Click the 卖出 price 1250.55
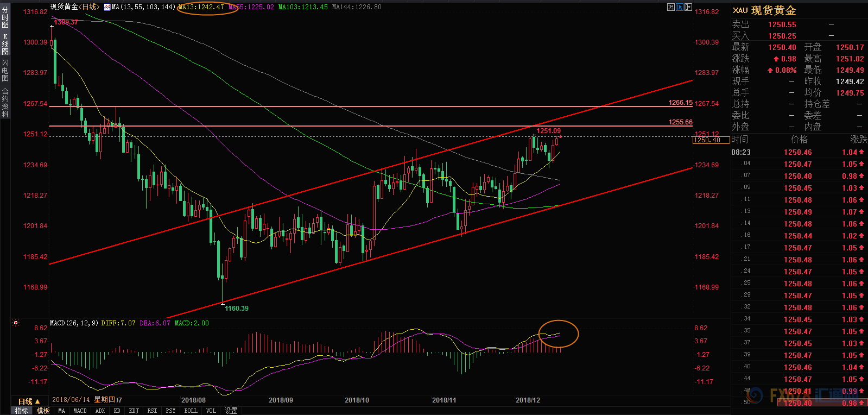Viewport: 868px width, 415px height. (782, 24)
